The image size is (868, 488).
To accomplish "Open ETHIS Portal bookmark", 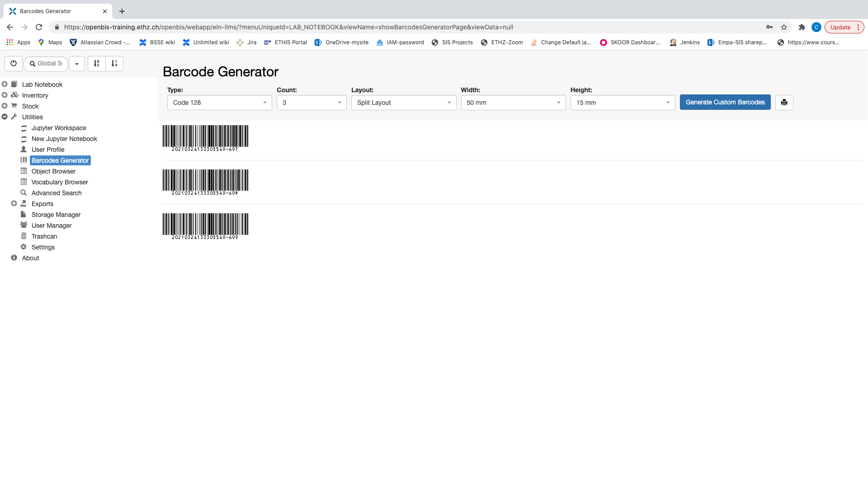I will coord(285,42).
